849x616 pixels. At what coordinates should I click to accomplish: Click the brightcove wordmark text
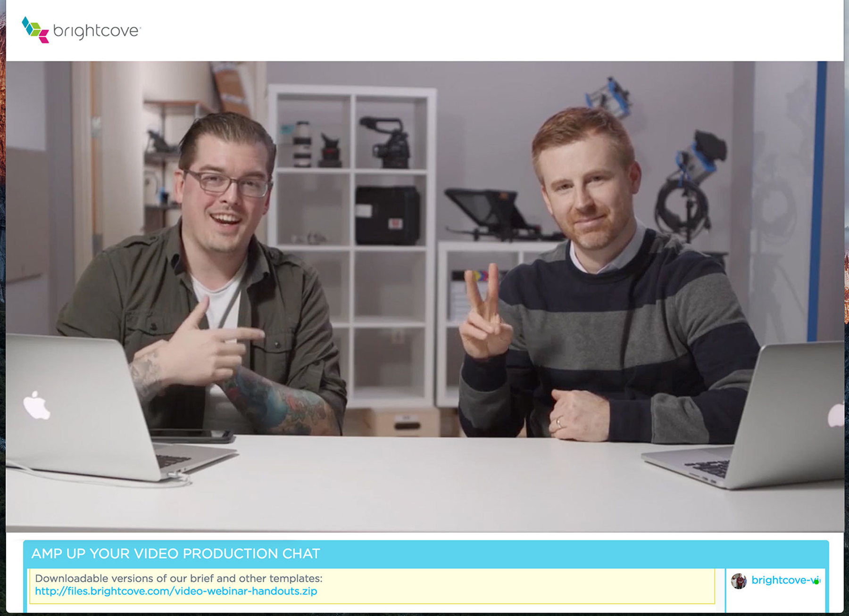pos(97,31)
